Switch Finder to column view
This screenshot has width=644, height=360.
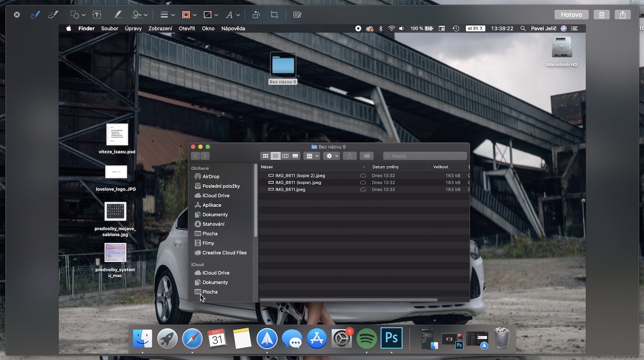[x=285, y=156]
